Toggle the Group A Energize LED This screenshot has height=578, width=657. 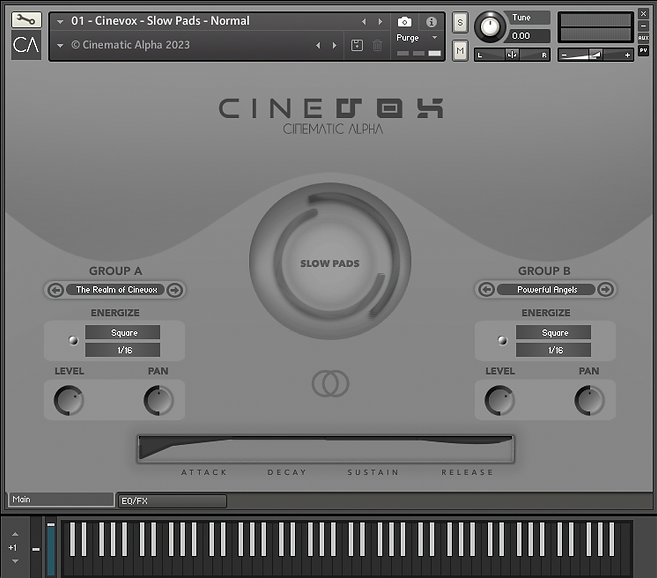pos(72,341)
